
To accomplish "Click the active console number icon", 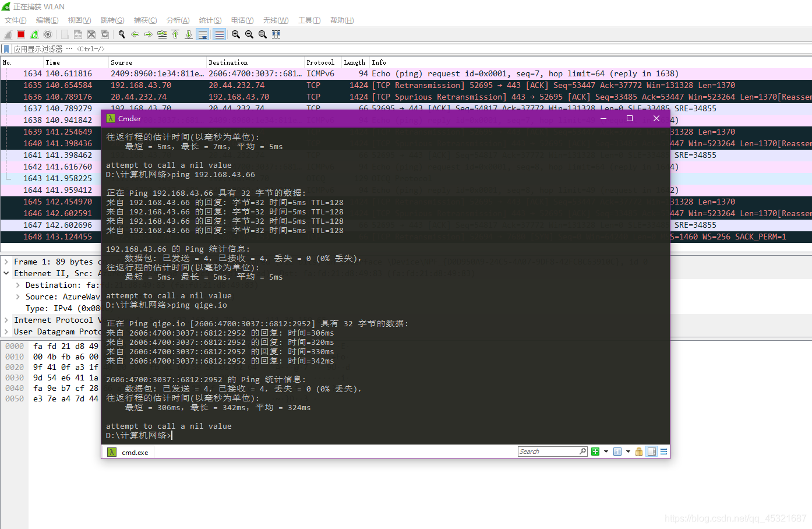I will pos(617,452).
